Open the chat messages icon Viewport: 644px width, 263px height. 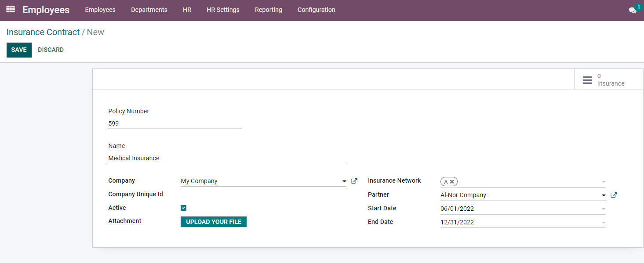pos(632,10)
